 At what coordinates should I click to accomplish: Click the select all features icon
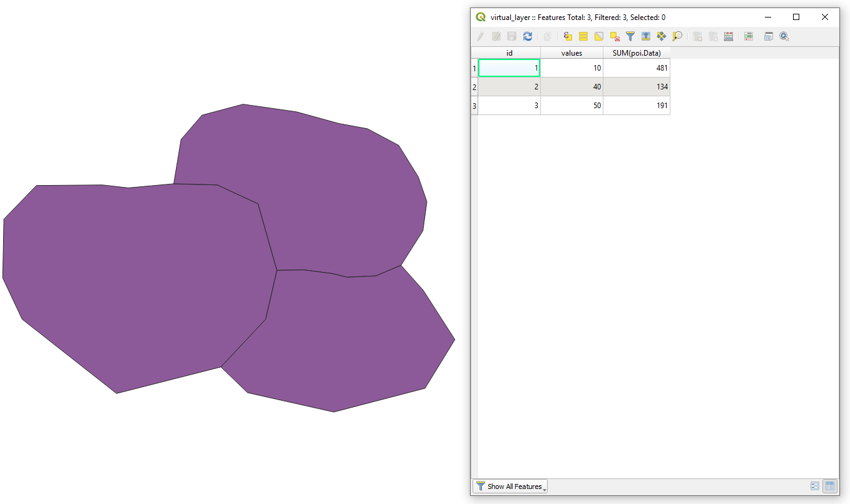[x=583, y=36]
